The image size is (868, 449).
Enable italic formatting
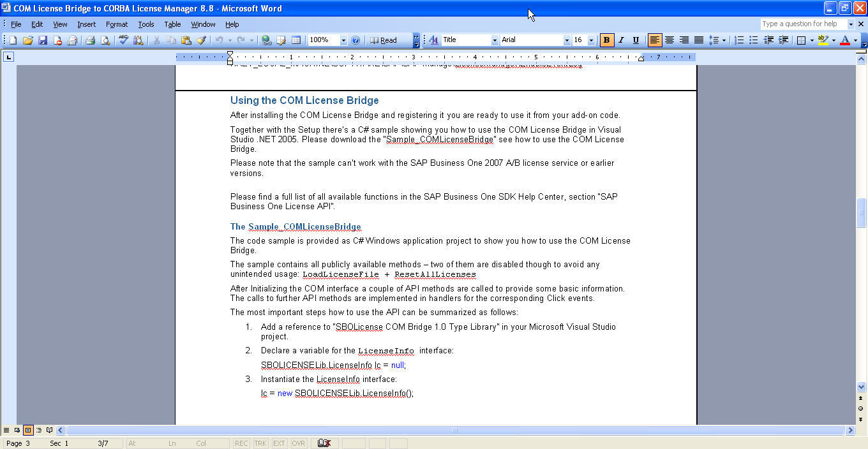click(621, 40)
